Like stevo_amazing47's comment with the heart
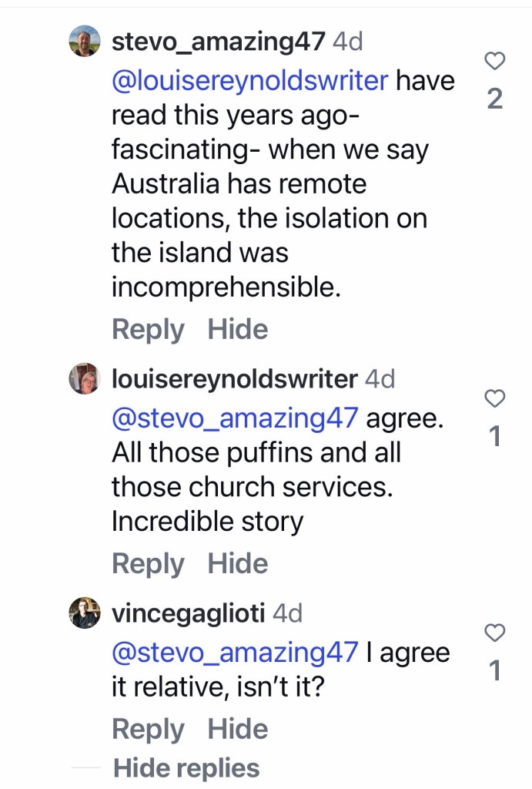 coord(496,61)
